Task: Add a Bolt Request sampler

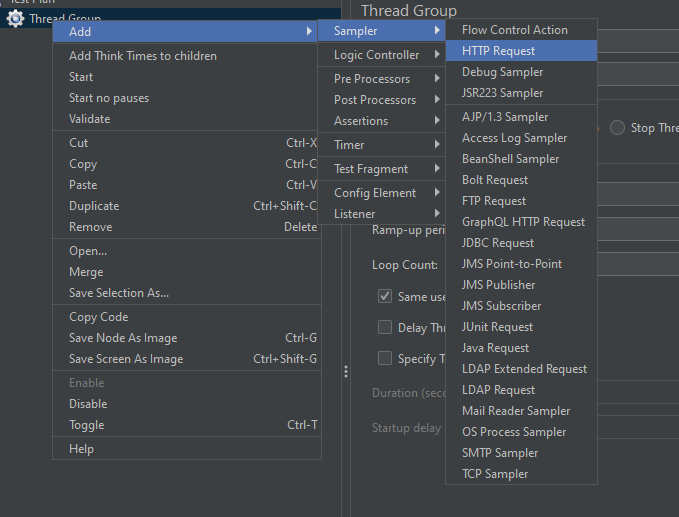Action: coord(521,180)
